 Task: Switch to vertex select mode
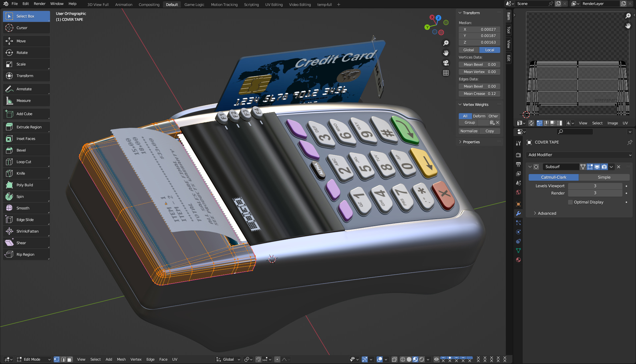pos(57,359)
